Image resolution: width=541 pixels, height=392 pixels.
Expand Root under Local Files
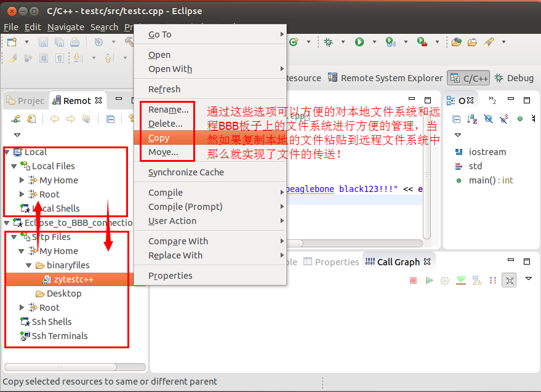coord(22,194)
